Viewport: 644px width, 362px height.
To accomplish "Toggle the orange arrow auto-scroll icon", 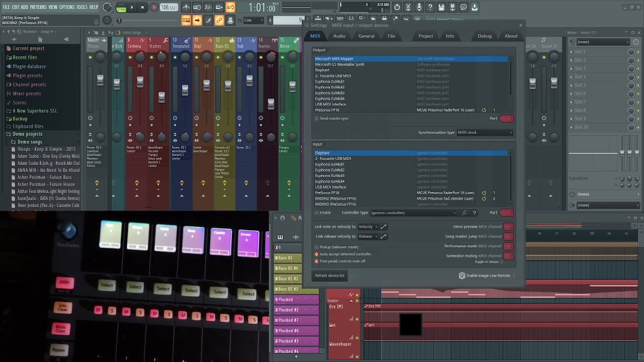I will pyautogui.click(x=197, y=21).
